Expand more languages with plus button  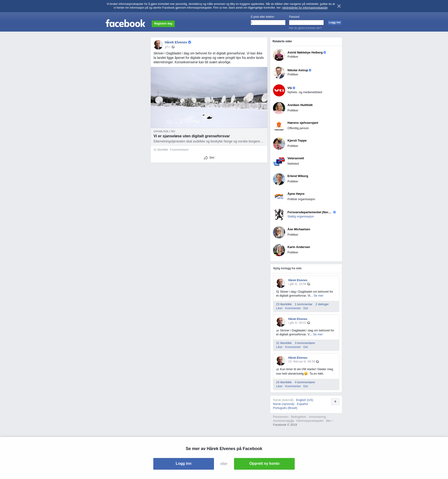[x=335, y=401]
